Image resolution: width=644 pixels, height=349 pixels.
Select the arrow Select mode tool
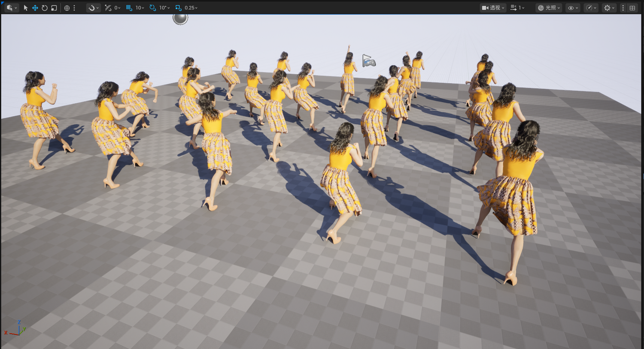pyautogui.click(x=26, y=8)
